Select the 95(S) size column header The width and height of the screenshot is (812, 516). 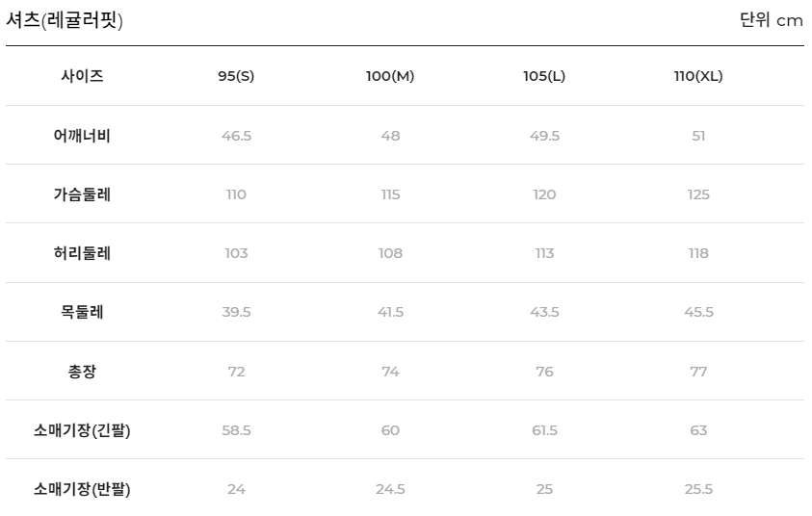point(236,77)
